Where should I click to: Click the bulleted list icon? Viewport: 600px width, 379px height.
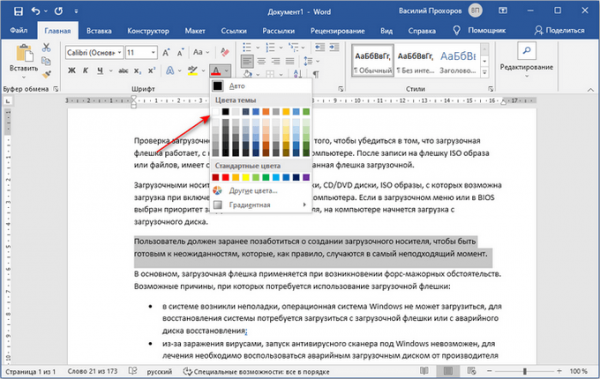point(247,47)
